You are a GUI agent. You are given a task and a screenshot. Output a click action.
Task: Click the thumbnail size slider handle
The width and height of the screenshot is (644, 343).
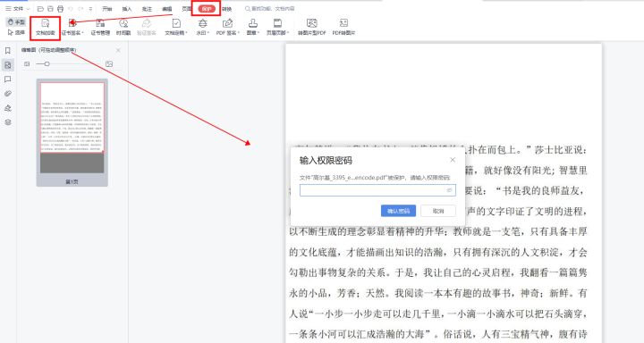(x=47, y=64)
